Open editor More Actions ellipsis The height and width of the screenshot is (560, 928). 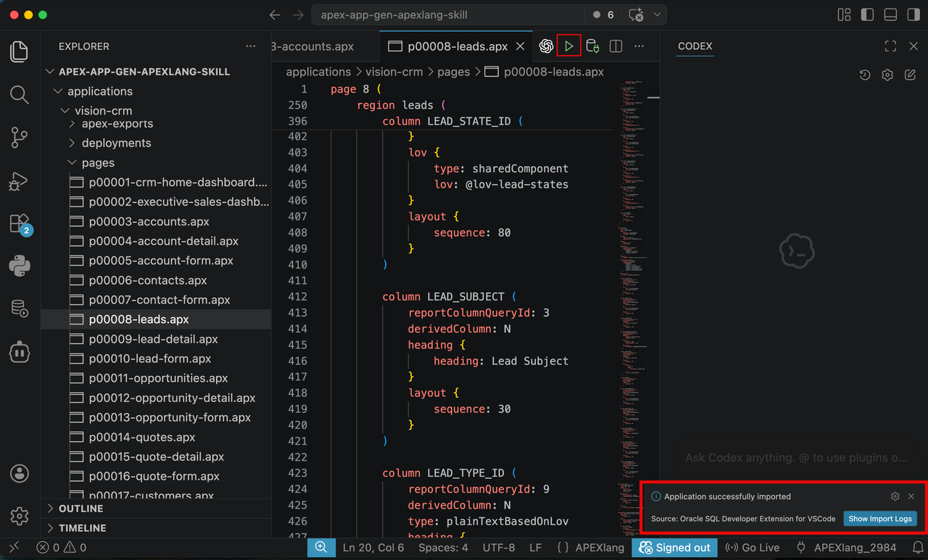639,46
